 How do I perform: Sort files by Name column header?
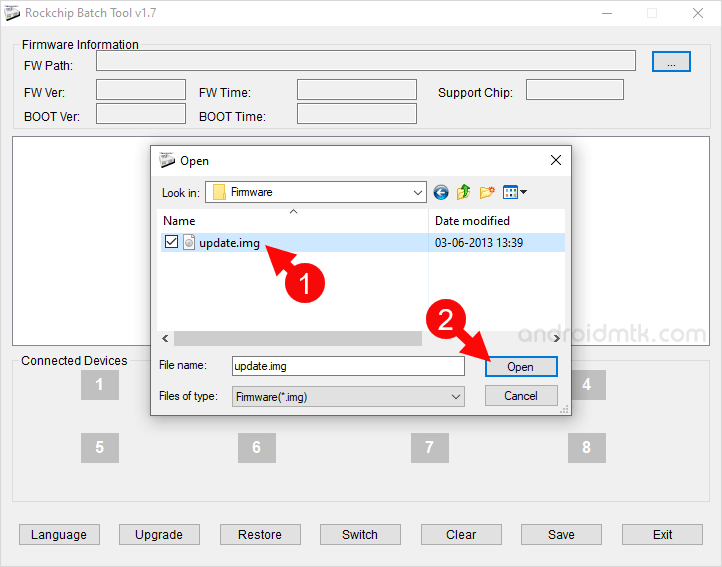coord(294,220)
